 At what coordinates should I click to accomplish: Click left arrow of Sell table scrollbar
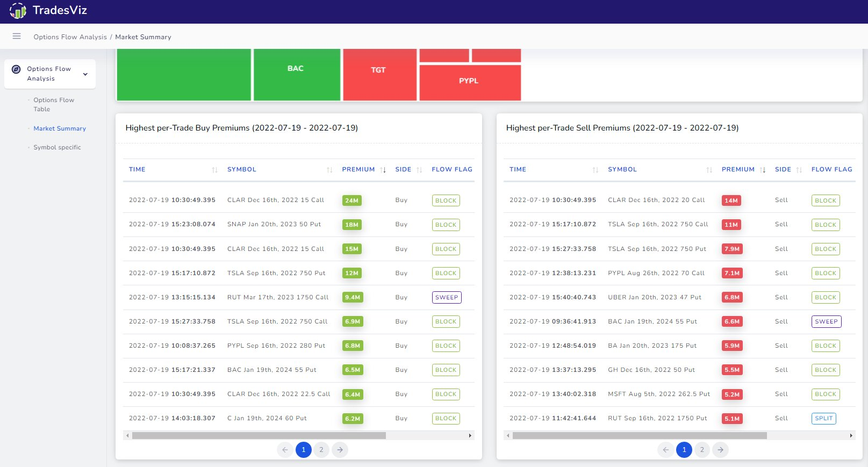tap(508, 436)
